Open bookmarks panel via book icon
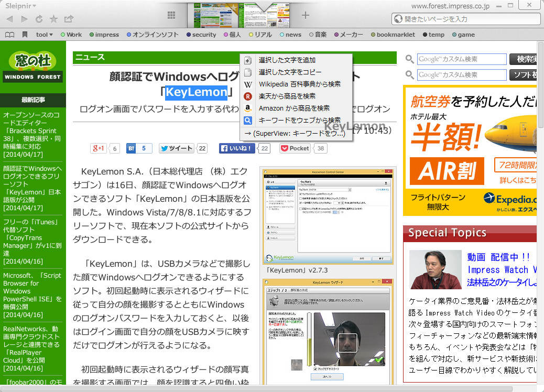Screen dimensions: 544x392 pyautogui.click(x=9, y=35)
